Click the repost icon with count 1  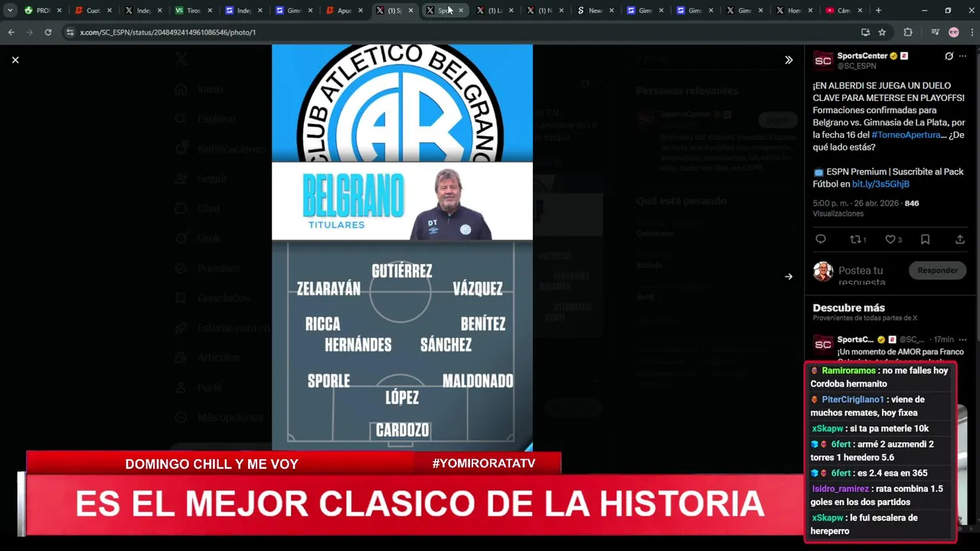click(x=858, y=240)
